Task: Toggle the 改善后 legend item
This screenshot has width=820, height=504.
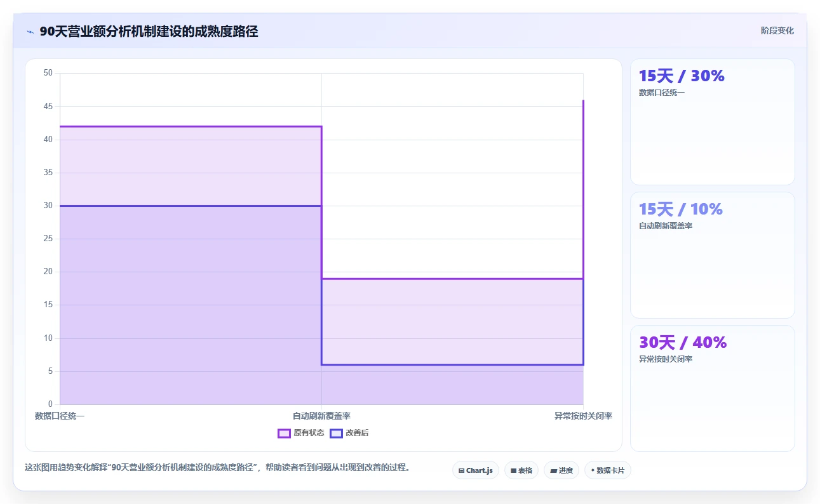Action: pyautogui.click(x=349, y=433)
